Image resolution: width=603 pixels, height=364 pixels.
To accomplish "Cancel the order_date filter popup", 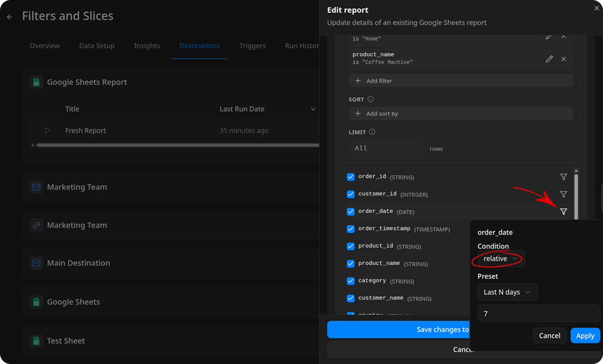I will tap(549, 336).
